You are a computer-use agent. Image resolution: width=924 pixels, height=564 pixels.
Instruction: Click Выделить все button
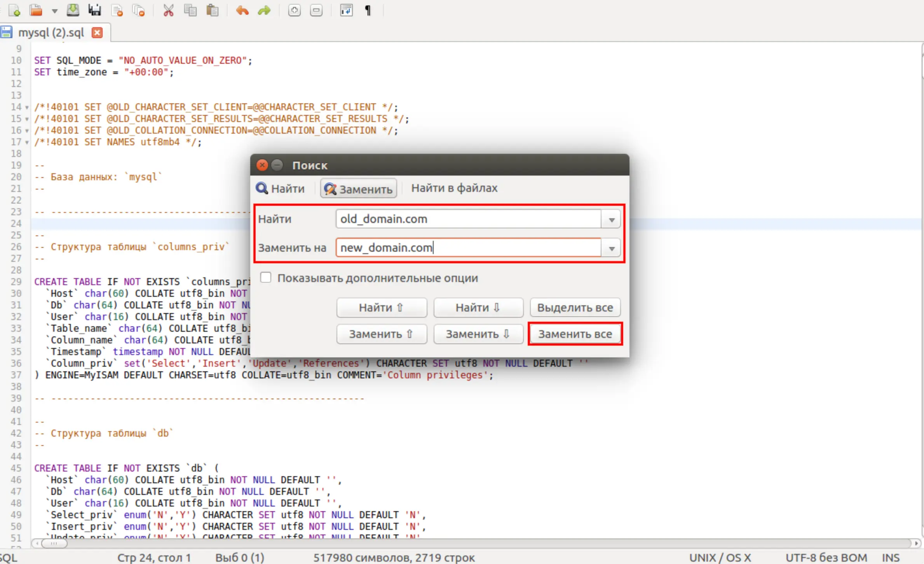[x=575, y=308]
